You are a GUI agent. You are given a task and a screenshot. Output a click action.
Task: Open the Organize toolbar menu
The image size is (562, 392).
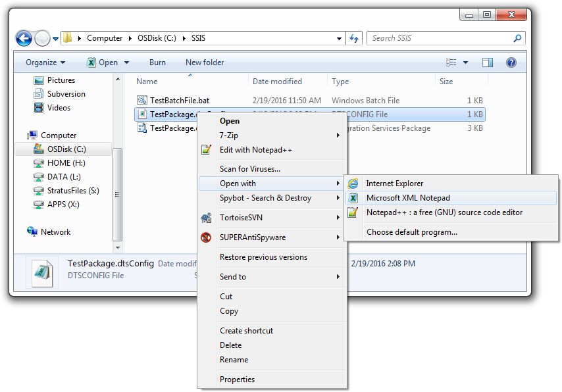click(x=45, y=62)
